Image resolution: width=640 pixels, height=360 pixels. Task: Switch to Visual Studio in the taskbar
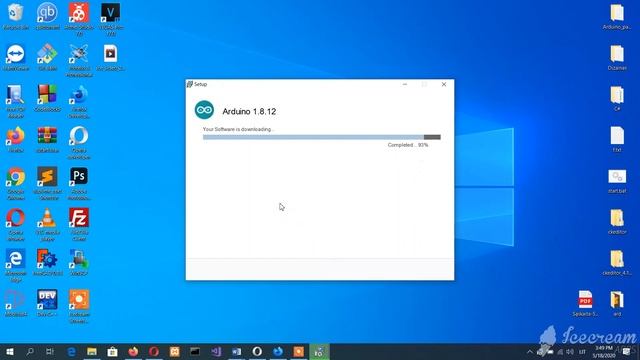point(216,351)
